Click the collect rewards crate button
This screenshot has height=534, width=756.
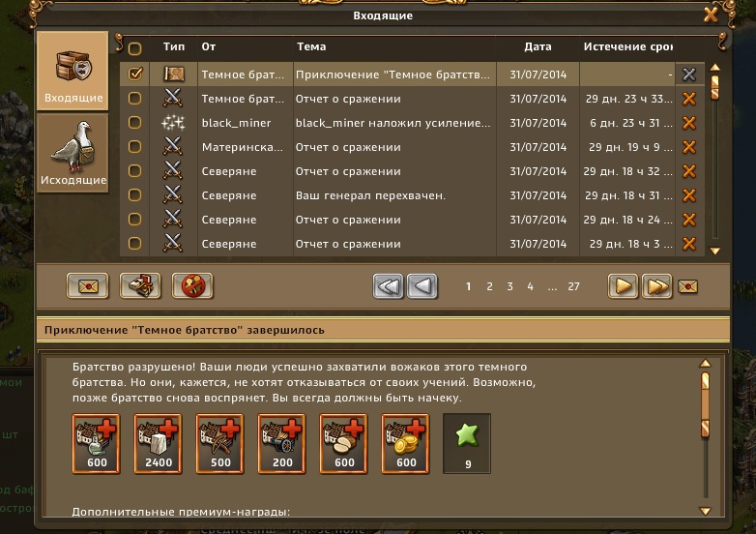tap(140, 286)
